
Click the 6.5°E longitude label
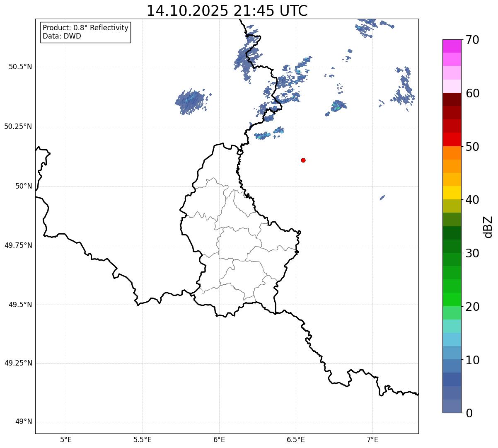296,439
